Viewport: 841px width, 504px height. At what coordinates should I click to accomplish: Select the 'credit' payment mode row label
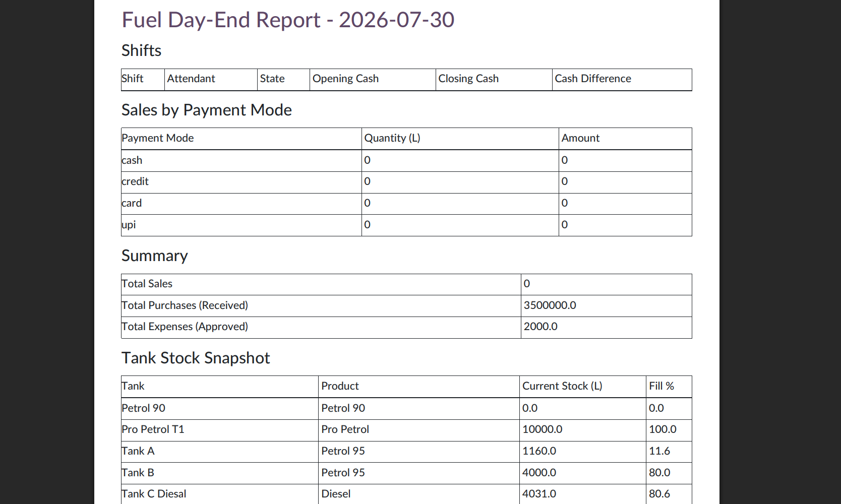coord(135,181)
